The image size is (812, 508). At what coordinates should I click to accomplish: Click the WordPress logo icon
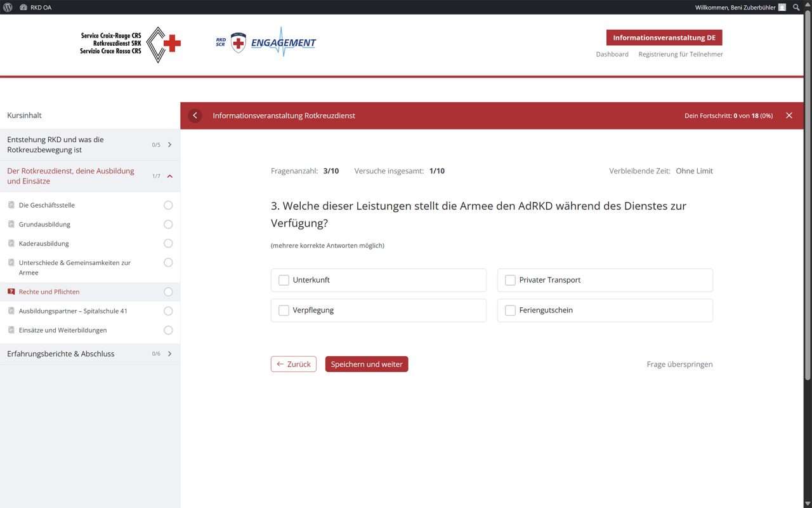[8, 7]
